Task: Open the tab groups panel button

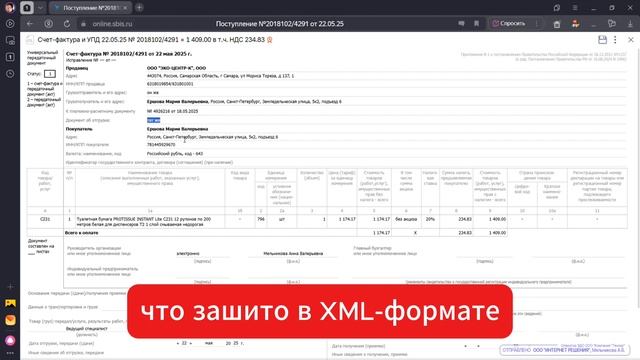Action: [x=27, y=7]
